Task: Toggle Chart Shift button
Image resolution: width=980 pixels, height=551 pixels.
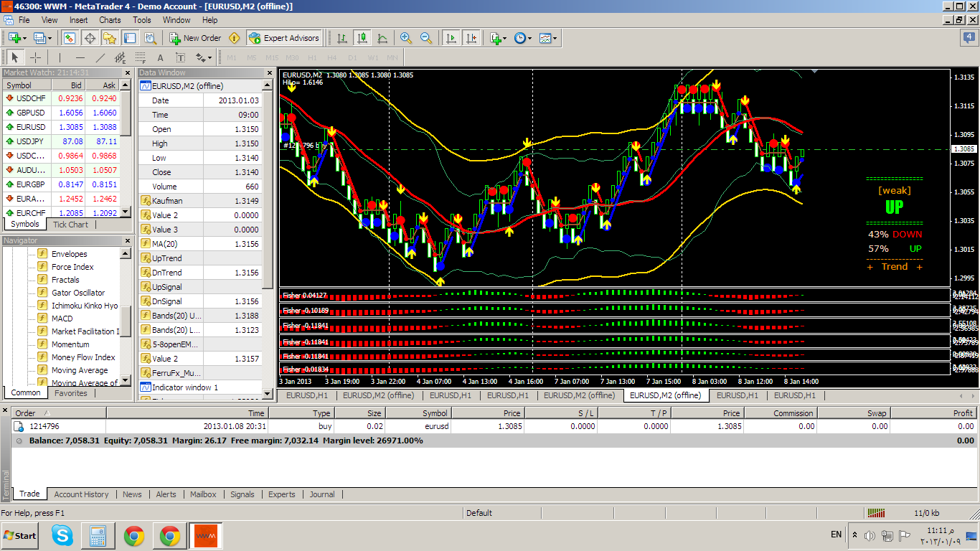Action: pyautogui.click(x=471, y=38)
